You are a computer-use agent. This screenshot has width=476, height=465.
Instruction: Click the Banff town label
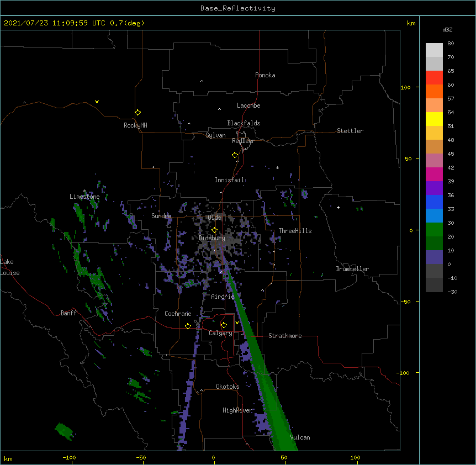click(68, 313)
